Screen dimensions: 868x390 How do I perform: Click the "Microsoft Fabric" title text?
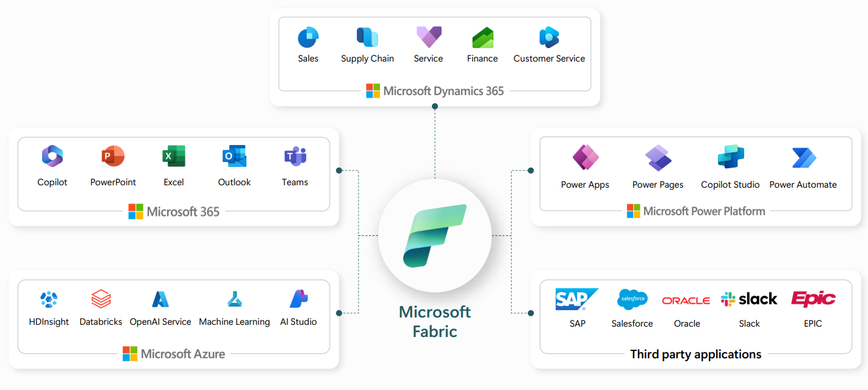[435, 321]
